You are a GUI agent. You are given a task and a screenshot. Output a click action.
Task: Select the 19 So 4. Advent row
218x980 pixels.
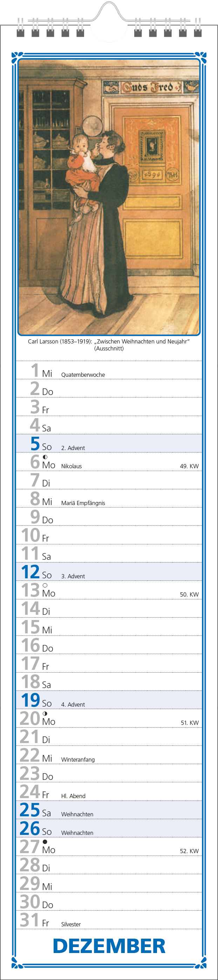109,700
